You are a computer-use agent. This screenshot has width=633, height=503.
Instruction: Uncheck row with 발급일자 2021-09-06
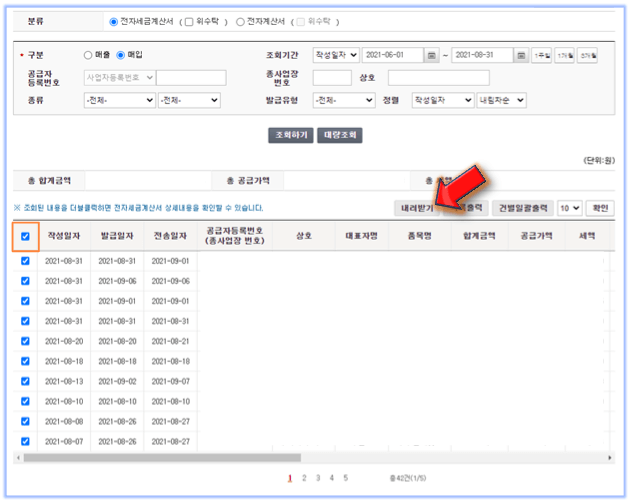25,281
